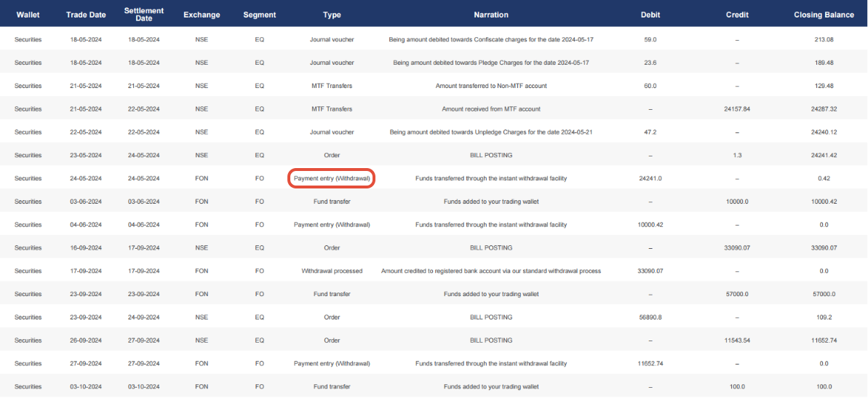The image size is (868, 398).
Task: Click narration 'Amount received from MTF account'
Action: click(x=491, y=109)
